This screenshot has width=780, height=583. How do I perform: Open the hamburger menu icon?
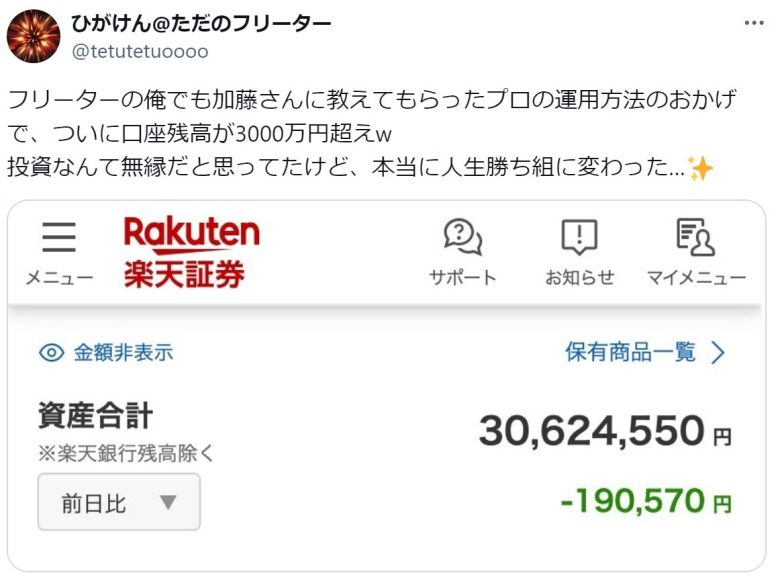click(59, 237)
